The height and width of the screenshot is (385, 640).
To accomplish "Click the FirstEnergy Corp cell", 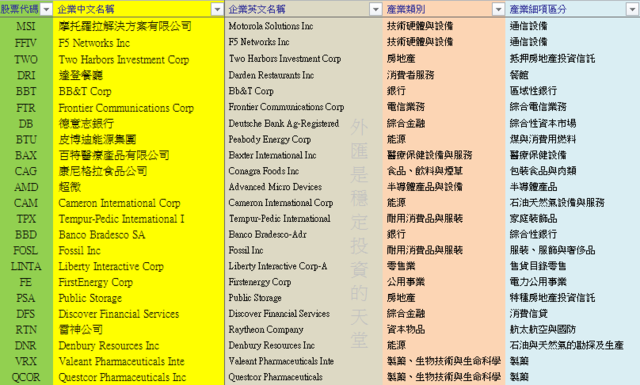I will 139,283.
